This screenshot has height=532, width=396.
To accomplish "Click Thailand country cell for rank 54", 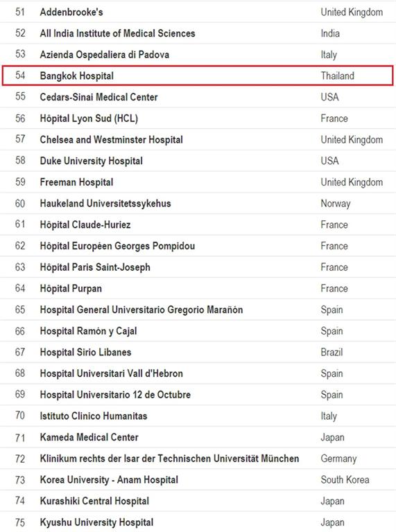I will (338, 76).
